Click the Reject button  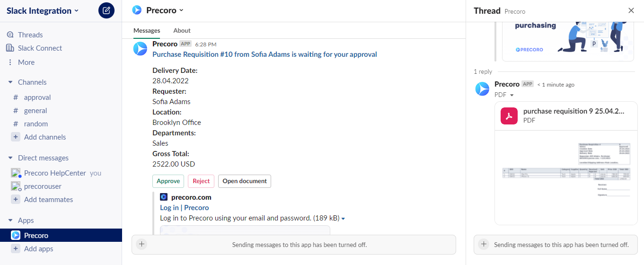(201, 181)
